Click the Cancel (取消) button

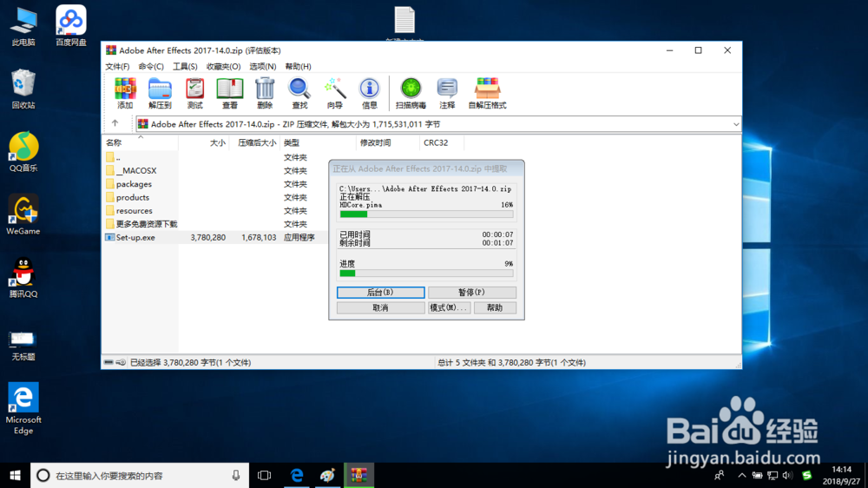(380, 307)
